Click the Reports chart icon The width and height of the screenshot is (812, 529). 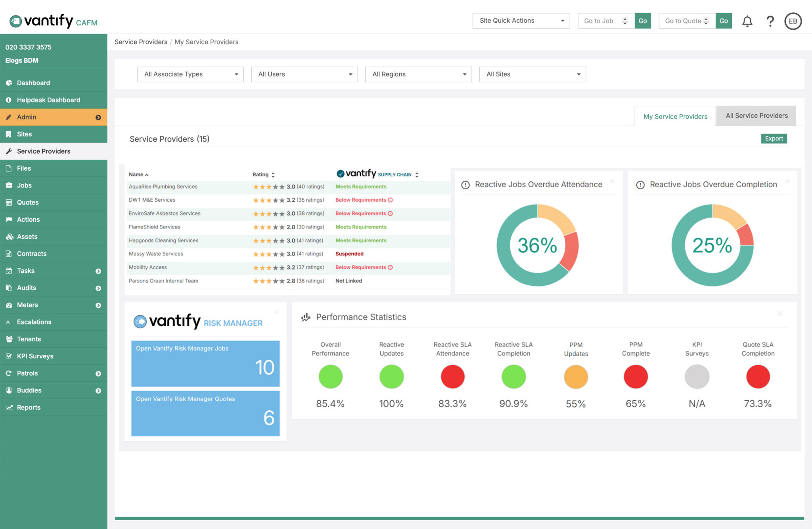tap(9, 407)
